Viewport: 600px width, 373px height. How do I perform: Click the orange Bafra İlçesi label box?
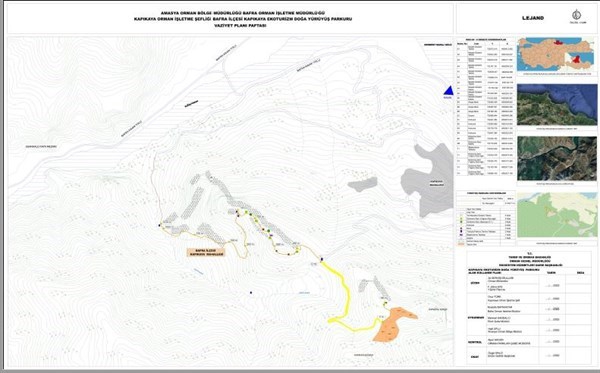coord(206,252)
